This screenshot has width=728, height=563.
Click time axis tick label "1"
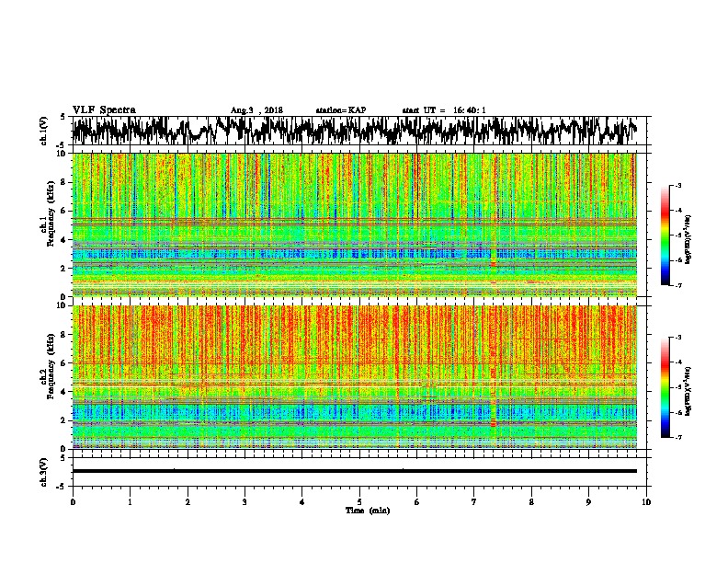click(130, 502)
